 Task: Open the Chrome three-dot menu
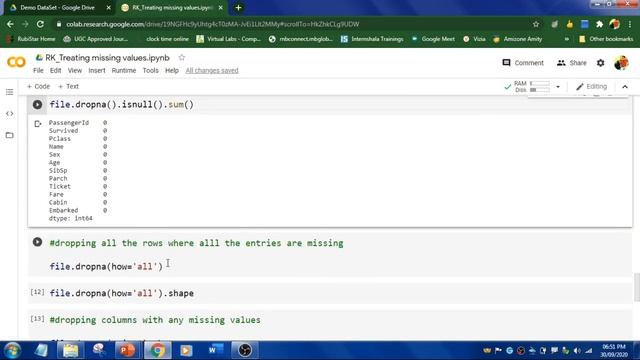coord(630,24)
